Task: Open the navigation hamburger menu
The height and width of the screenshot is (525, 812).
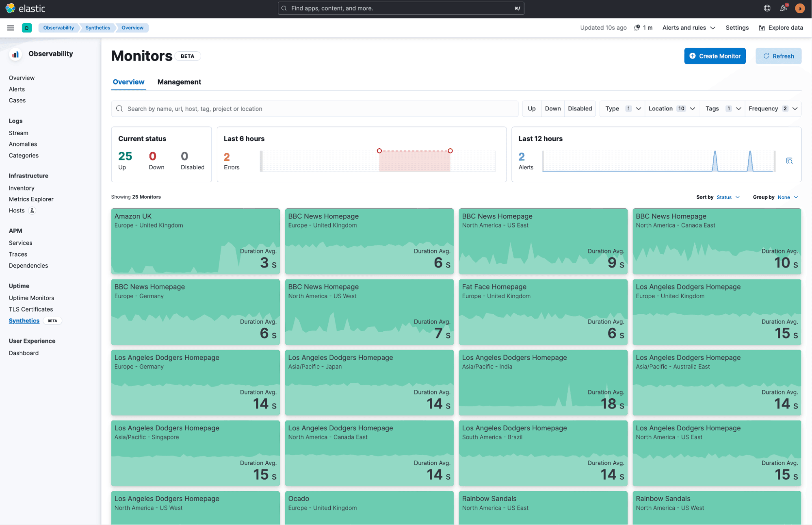Action: tap(11, 28)
